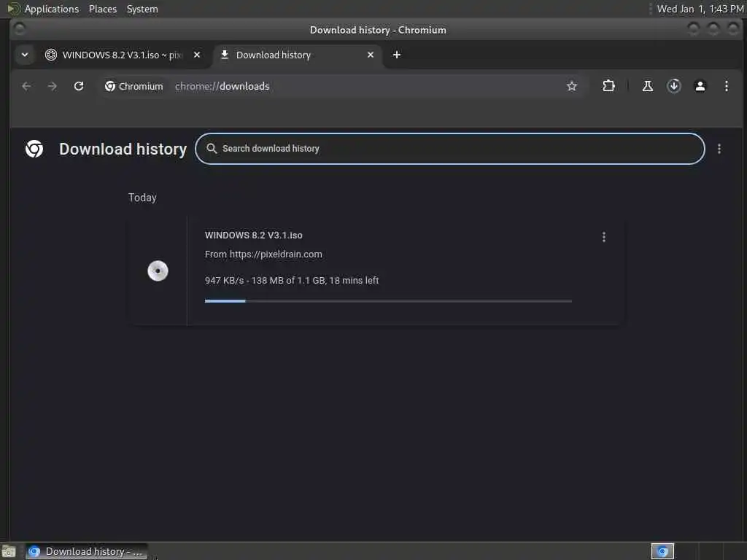Open the System menu
747x560 pixels.
coord(142,9)
